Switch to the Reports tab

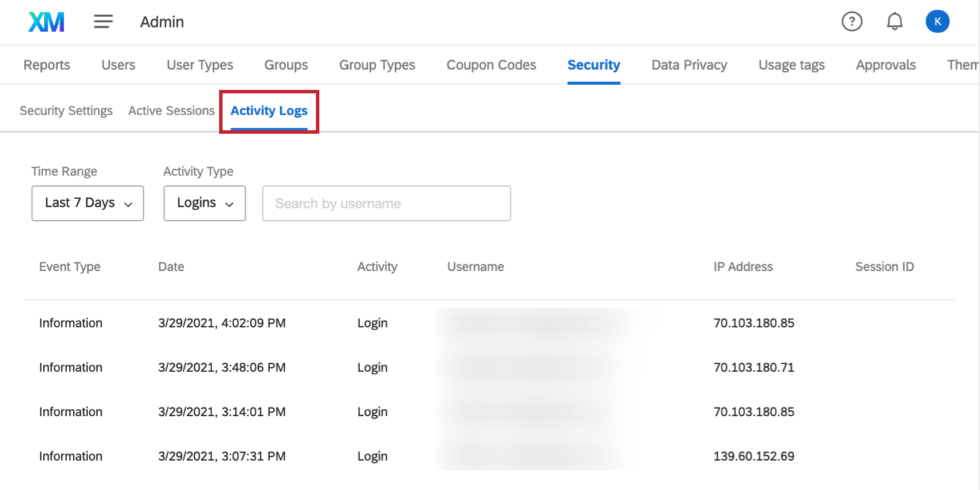pyautogui.click(x=47, y=65)
